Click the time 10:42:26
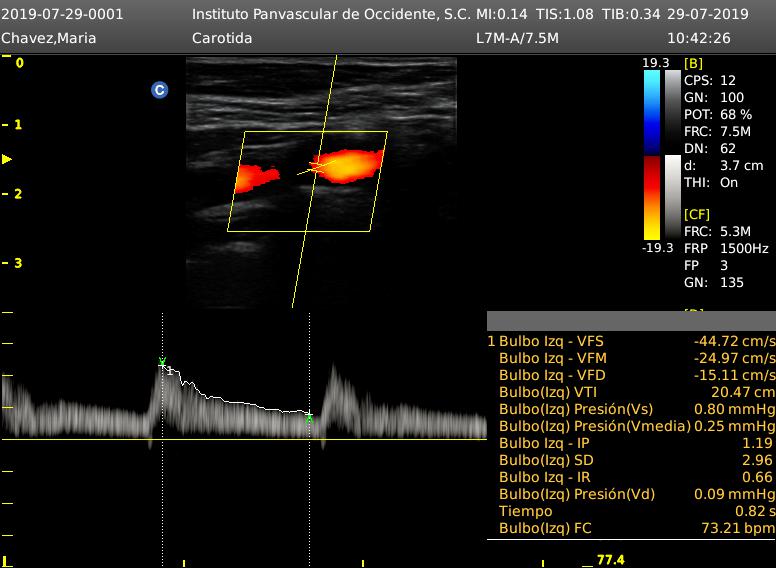Image resolution: width=776 pixels, height=568 pixels. click(x=698, y=38)
